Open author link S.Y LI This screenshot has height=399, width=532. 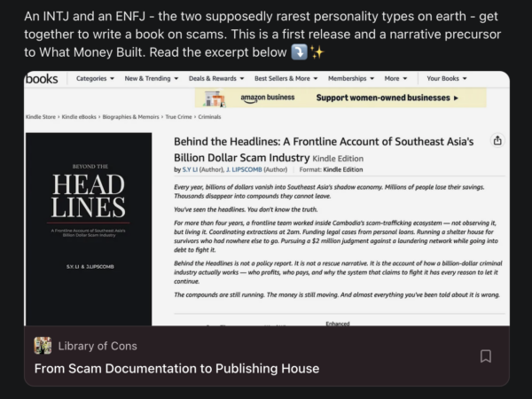click(190, 169)
